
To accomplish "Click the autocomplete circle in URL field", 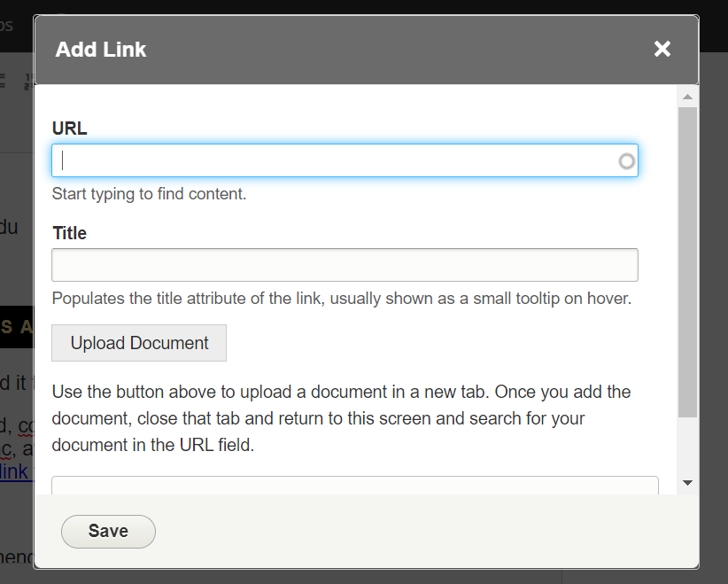I will pyautogui.click(x=626, y=161).
